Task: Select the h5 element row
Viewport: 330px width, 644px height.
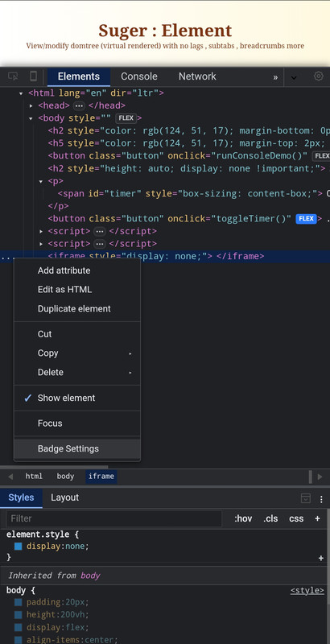Action: click(x=189, y=143)
